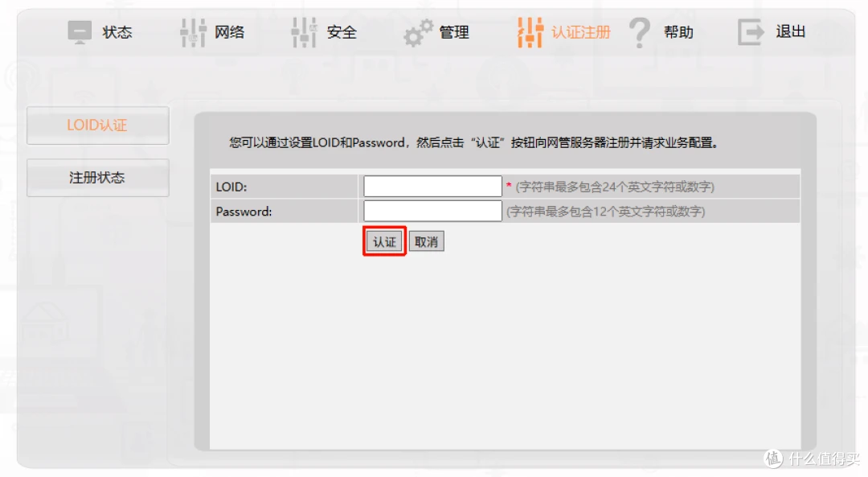868x477 pixels.
Task: Select LOID认证 in the sidebar
Action: 98,125
